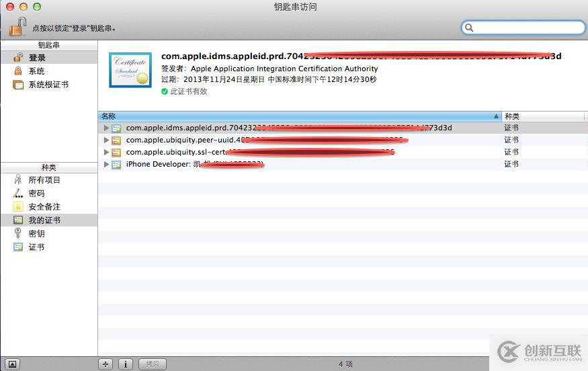The width and height of the screenshot is (588, 371).
Task: Click the 安全备注 note icon
Action: click(18, 206)
